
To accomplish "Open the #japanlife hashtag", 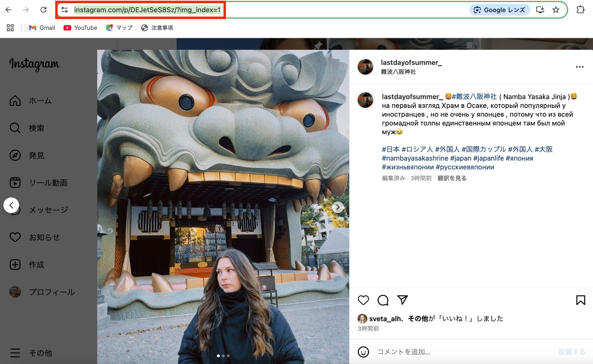I will [488, 158].
